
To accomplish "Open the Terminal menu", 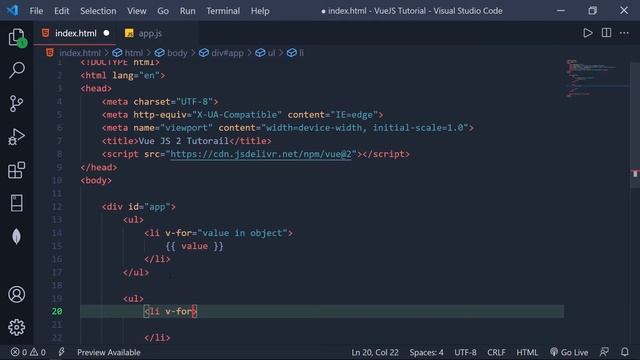I will [x=223, y=11].
